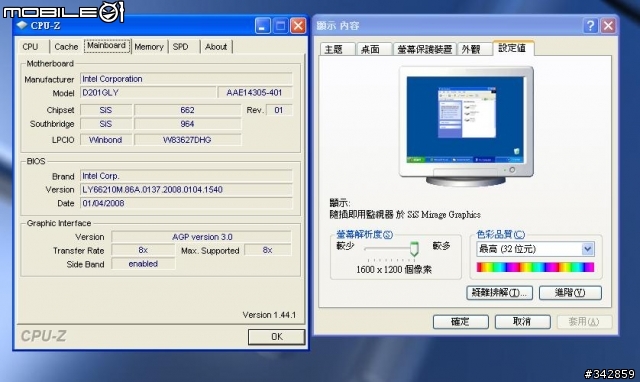Open the Cache tab in CPU-Z
The image size is (640, 382).
coord(66,47)
